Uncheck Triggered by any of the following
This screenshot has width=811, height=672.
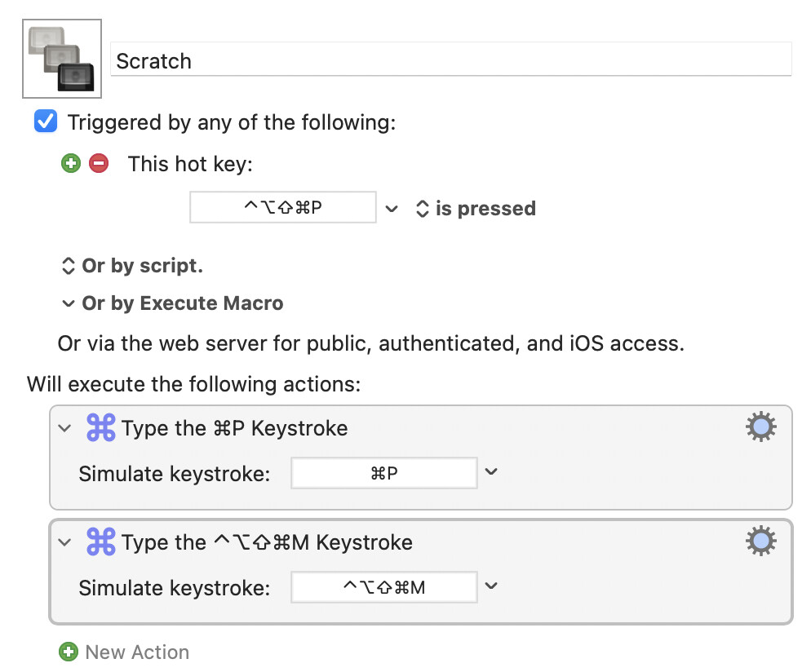click(x=46, y=122)
